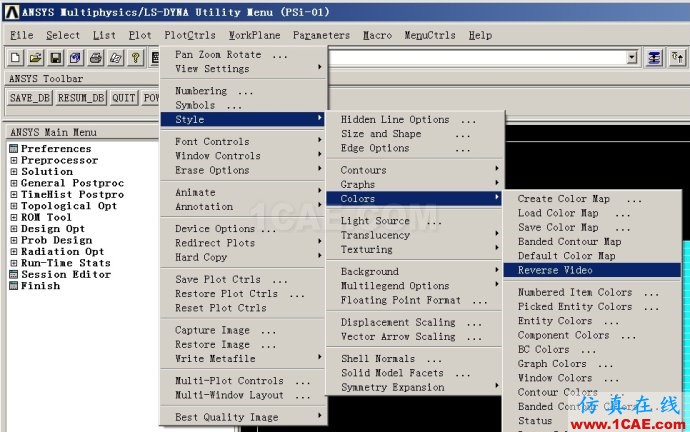This screenshot has height=432, width=690.
Task: Click the QUIT toolbar button
Action: [123, 98]
